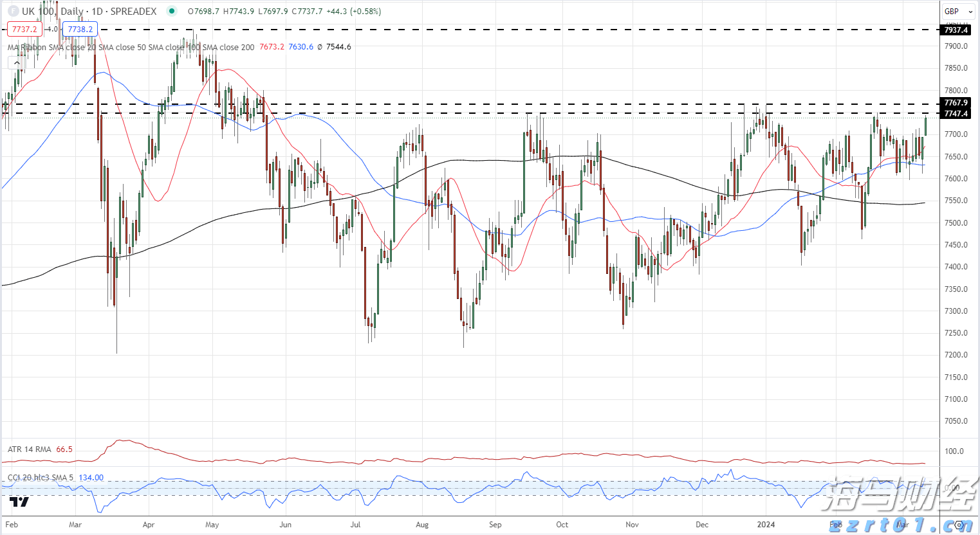Click the round F symbol icon beside UK 100
The image size is (980, 535).
[x=12, y=12]
